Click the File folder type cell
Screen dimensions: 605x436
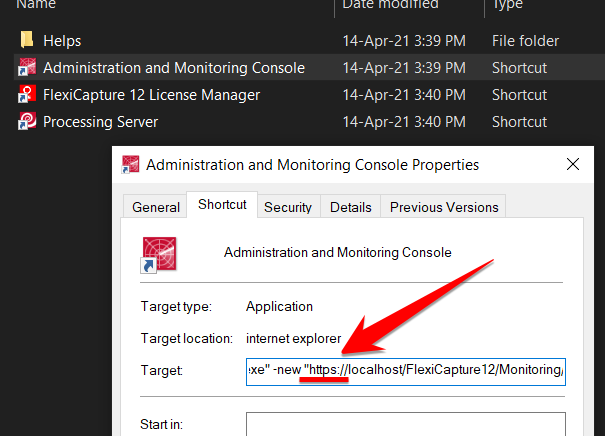coord(525,41)
